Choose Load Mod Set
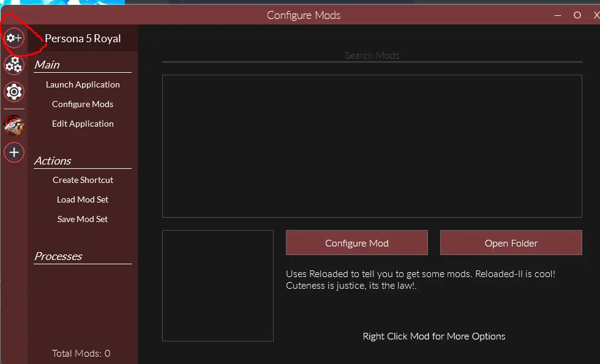This screenshot has height=364, width=600. pyautogui.click(x=83, y=199)
